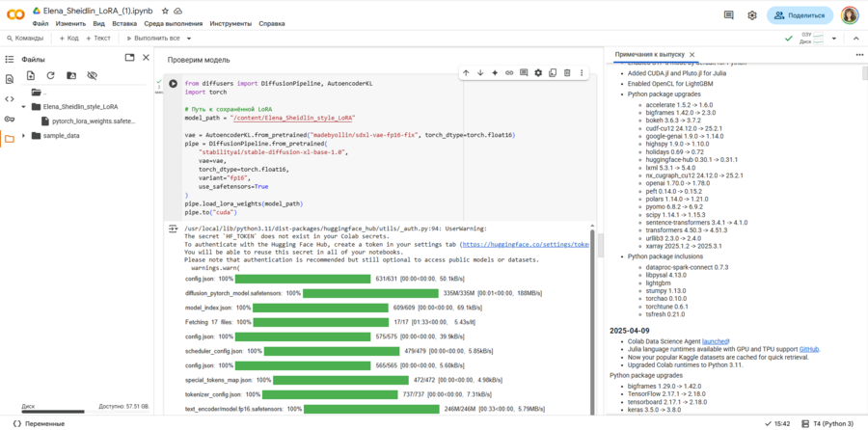This screenshot has height=430, width=868.
Task: Expand the sample_data folder
Action: pyautogui.click(x=24, y=136)
